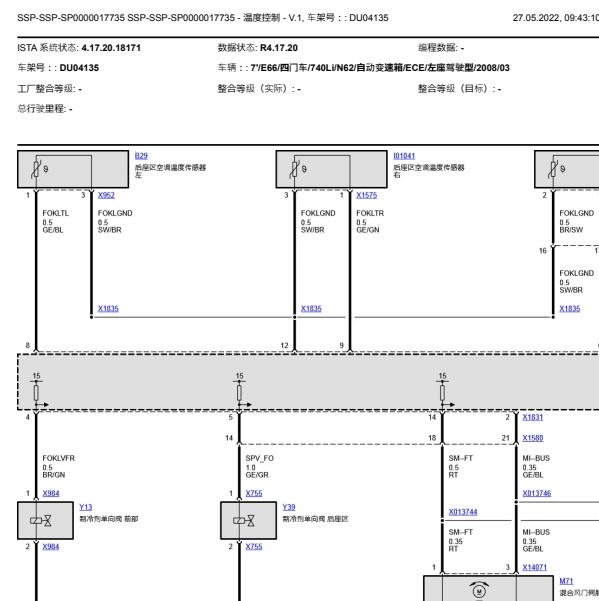The height and width of the screenshot is (601, 599).
Task: Select the data status value R4.17.20
Action: tap(279, 48)
